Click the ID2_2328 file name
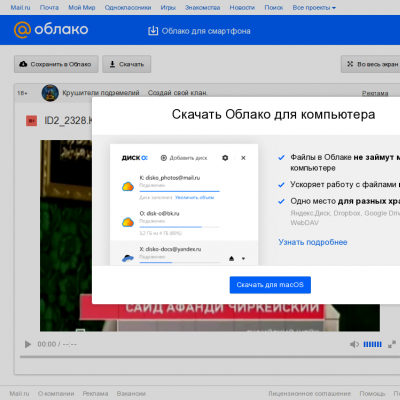Screen dimensions: 400x400 (x=68, y=120)
